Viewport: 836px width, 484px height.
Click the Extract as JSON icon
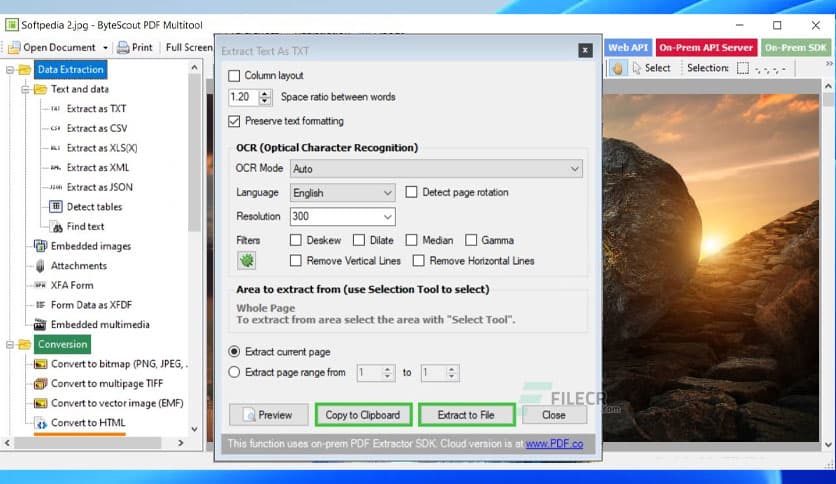(55, 188)
